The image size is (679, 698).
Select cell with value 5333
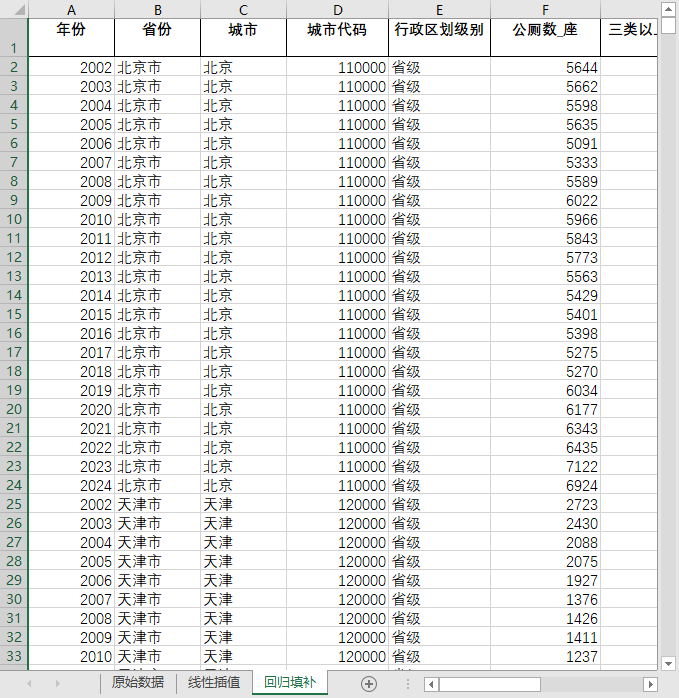click(x=545, y=162)
